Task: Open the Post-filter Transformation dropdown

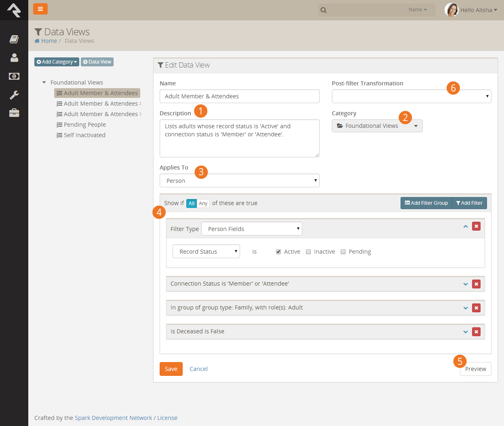Action: [411, 96]
